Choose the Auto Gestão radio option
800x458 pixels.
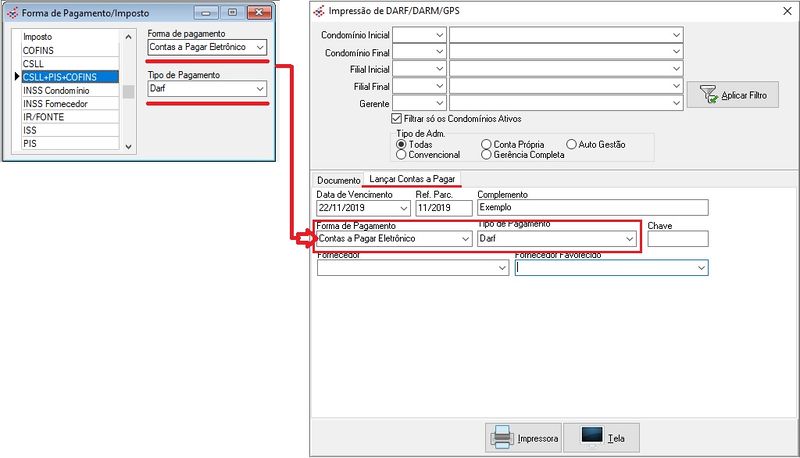click(572, 144)
